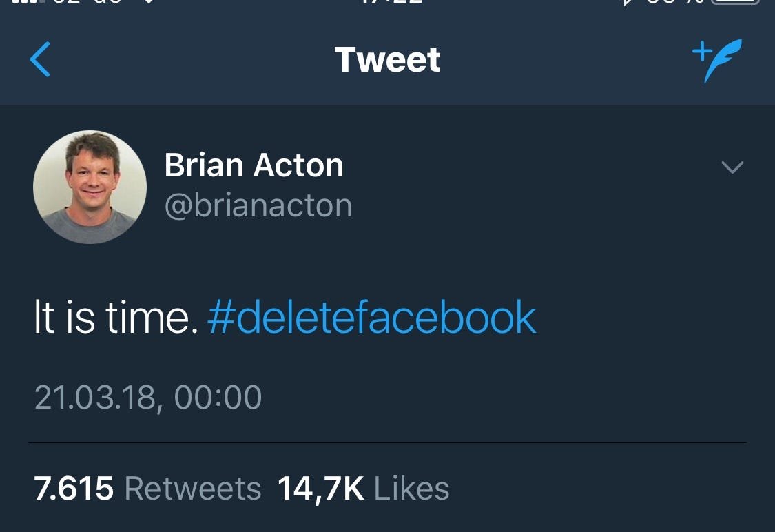Screen dimensions: 775x532
Task: Click the Likes word label
Action: tap(411, 489)
